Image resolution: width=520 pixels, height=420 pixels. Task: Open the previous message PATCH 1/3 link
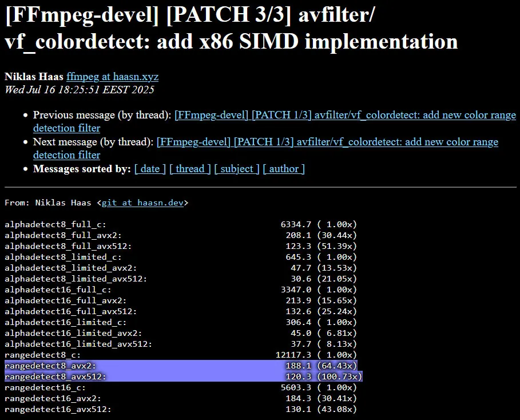pyautogui.click(x=345, y=115)
